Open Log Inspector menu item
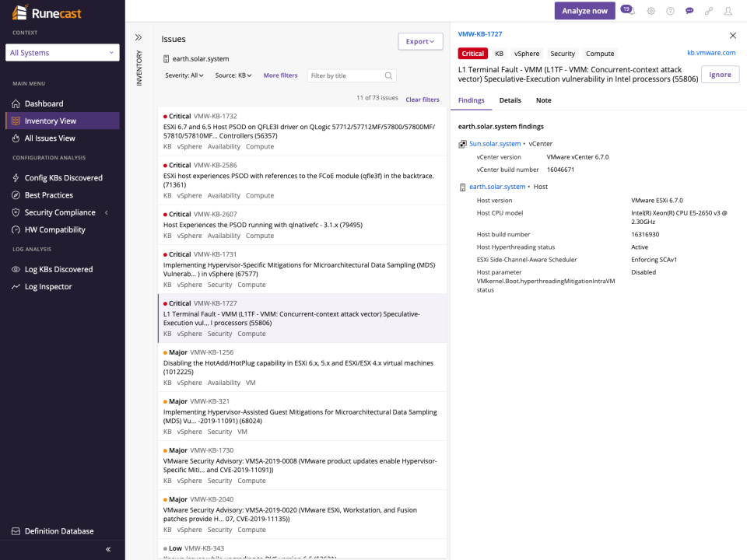Image resolution: width=747 pixels, height=560 pixels. click(x=62, y=287)
